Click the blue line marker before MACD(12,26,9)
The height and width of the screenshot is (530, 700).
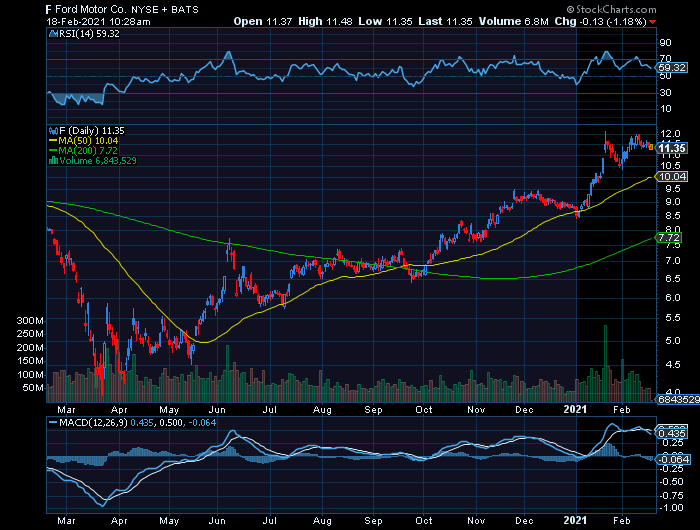(53, 422)
